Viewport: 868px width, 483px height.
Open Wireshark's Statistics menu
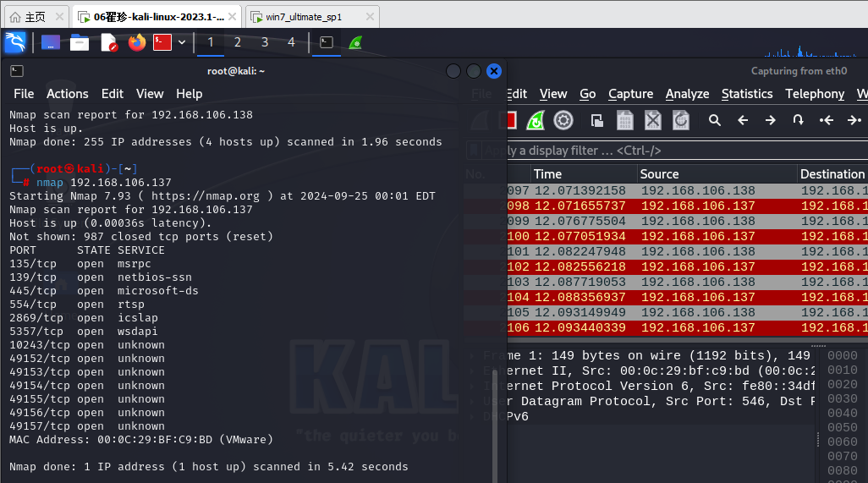(x=747, y=94)
